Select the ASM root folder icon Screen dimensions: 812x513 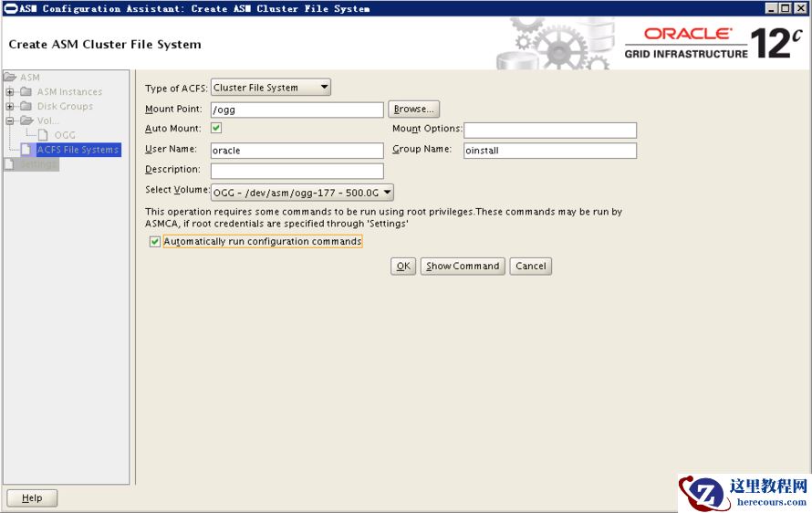click(10, 78)
